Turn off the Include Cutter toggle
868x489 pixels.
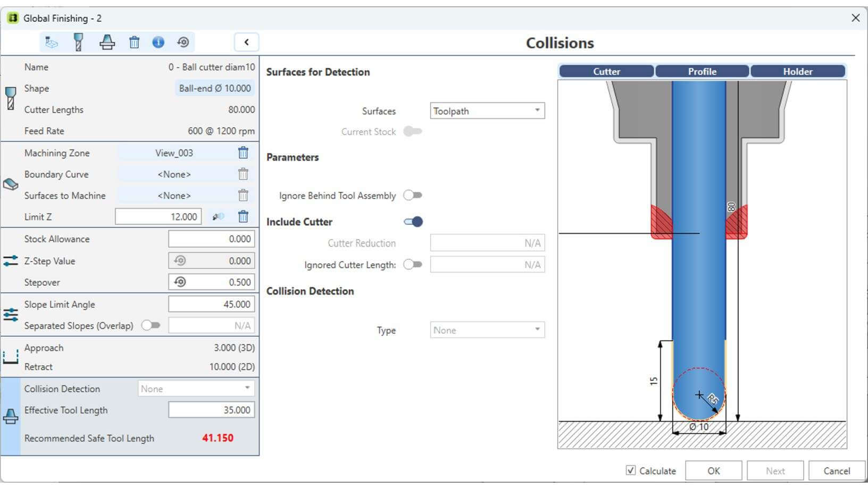tap(413, 222)
